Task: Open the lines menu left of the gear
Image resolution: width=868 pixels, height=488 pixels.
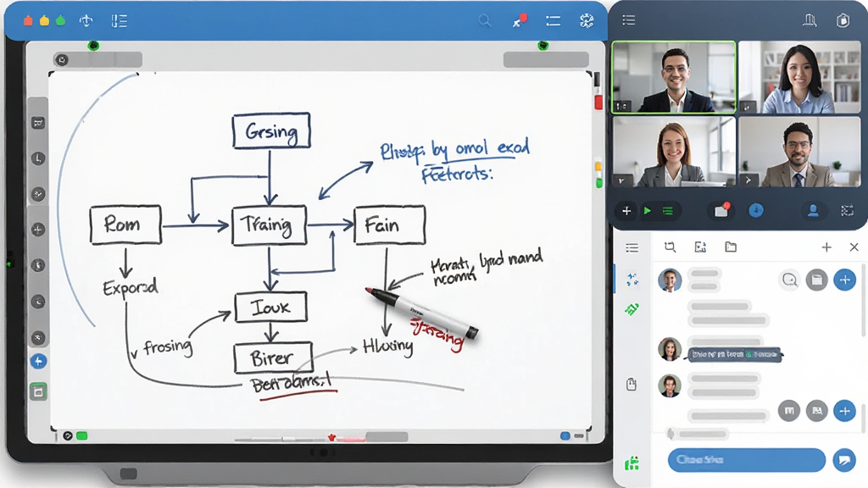Action: coord(553,21)
